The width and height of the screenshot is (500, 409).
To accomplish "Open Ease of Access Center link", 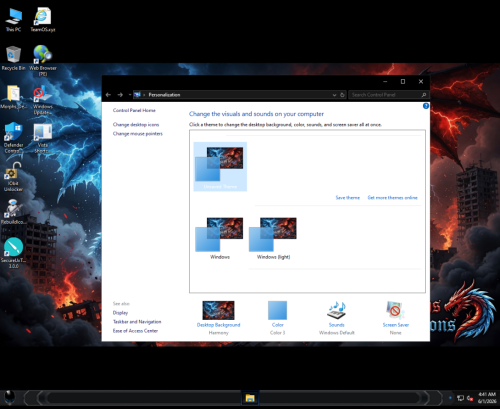I will click(x=135, y=331).
